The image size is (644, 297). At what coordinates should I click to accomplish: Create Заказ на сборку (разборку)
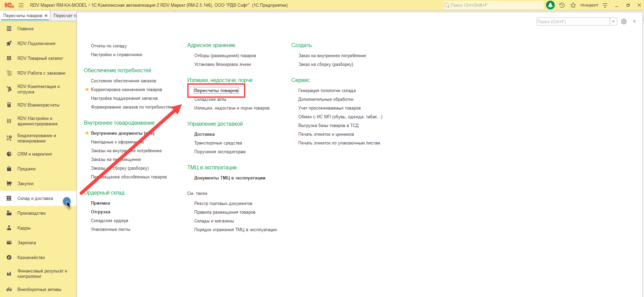[x=326, y=65]
